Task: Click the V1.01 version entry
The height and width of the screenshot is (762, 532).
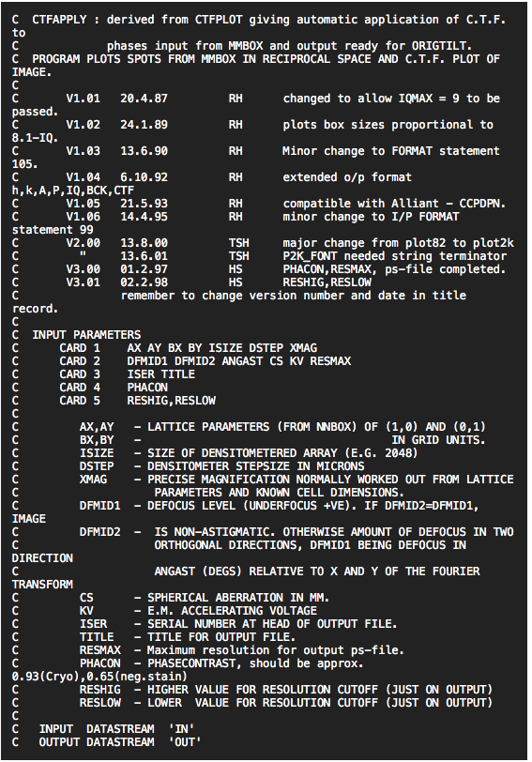Action: point(84,99)
